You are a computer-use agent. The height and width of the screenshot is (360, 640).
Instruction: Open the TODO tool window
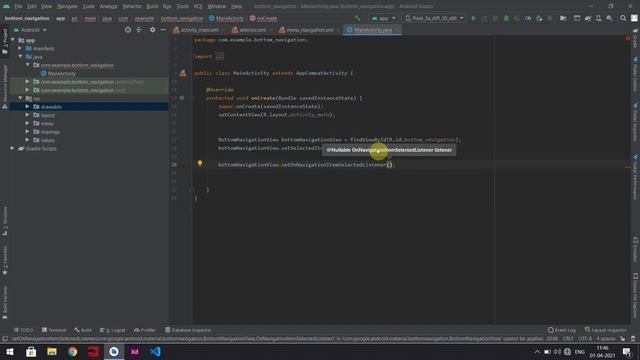pos(24,330)
